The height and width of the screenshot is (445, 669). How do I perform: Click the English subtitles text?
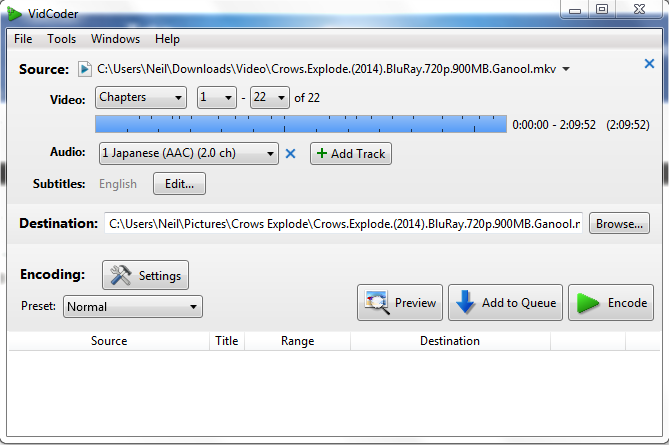pos(118,184)
